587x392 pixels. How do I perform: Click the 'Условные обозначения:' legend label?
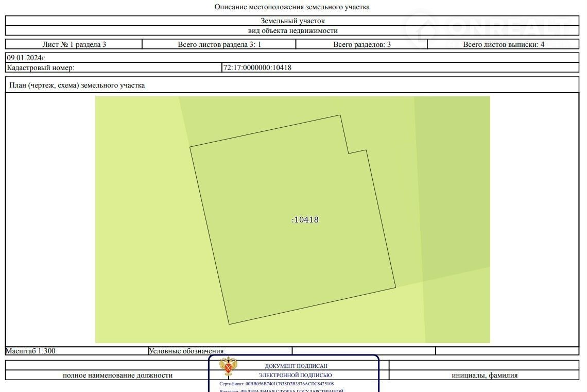pyautogui.click(x=187, y=351)
